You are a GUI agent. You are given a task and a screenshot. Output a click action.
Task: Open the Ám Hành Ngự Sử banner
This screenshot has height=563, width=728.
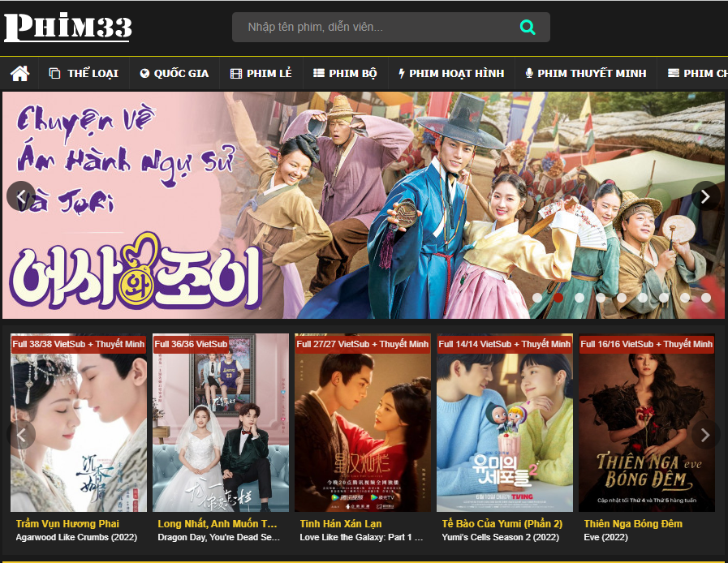[363, 205]
